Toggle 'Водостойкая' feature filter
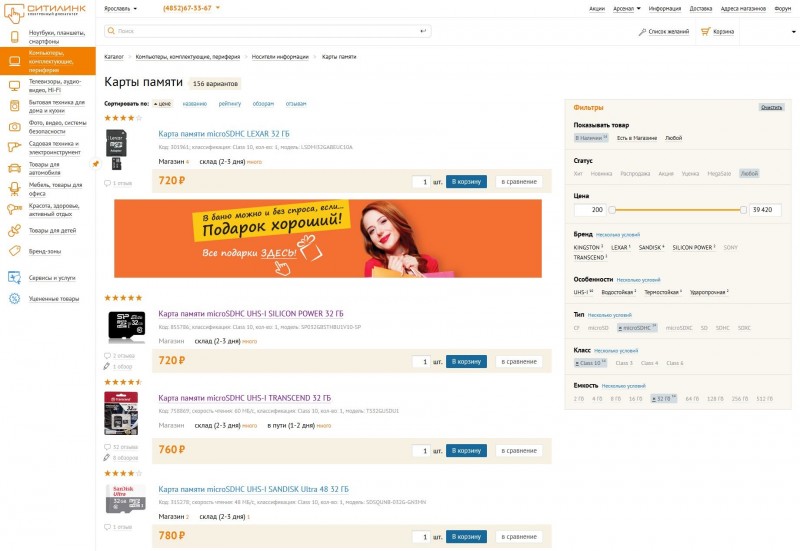Screen dimensions: 800x551 [x=618, y=292]
